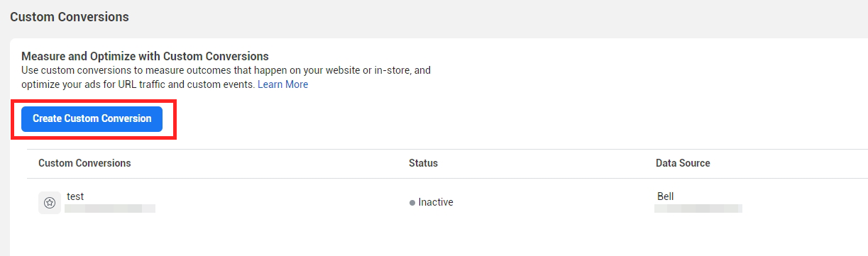This screenshot has width=868, height=256.
Task: Click the Create Custom Conversion button
Action: [92, 118]
